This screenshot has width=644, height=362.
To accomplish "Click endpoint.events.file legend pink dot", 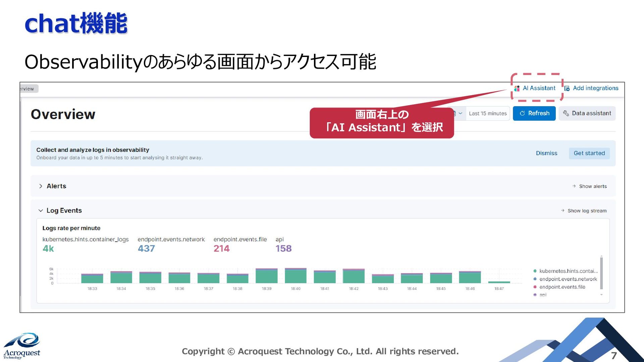I will click(535, 287).
